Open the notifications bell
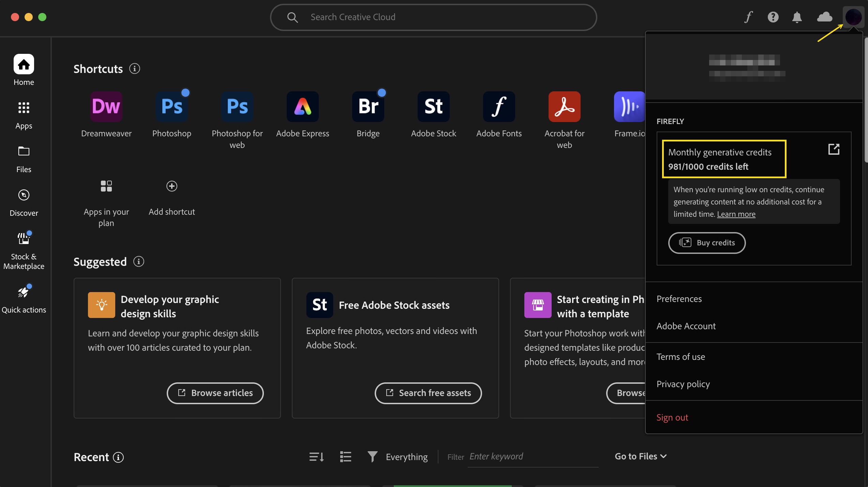The height and width of the screenshot is (487, 868). (797, 17)
